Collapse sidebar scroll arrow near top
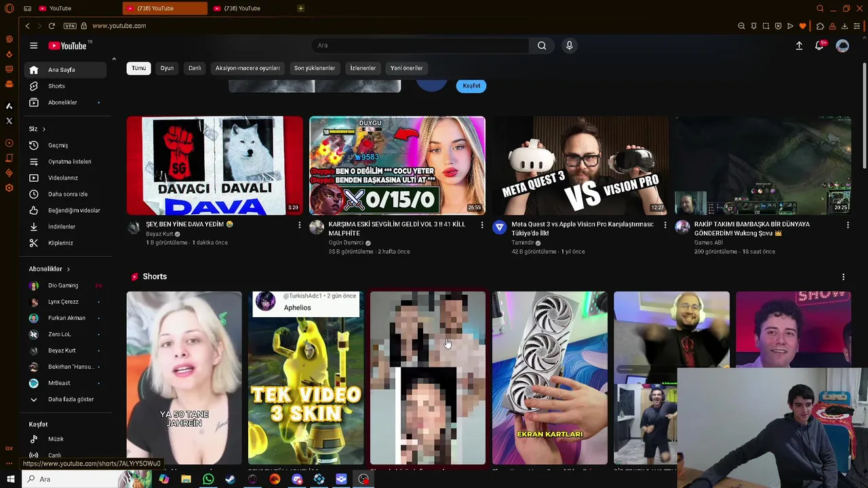Screen dimensions: 868x488 113,60
